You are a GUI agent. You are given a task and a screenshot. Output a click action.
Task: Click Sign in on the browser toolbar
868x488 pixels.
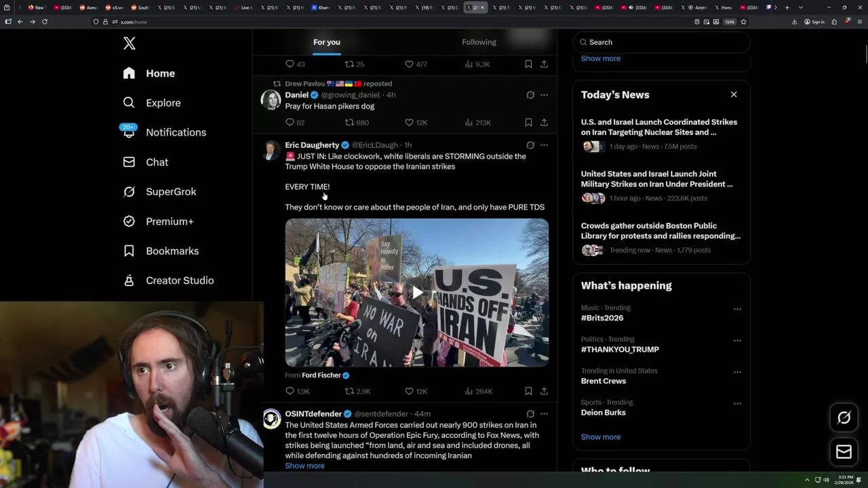[x=814, y=22]
